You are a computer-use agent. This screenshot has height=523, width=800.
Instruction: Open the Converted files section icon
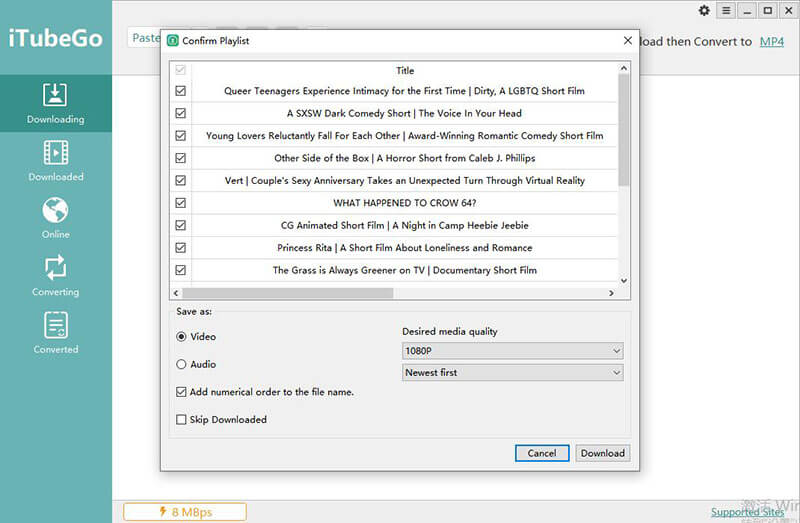pyautogui.click(x=56, y=325)
